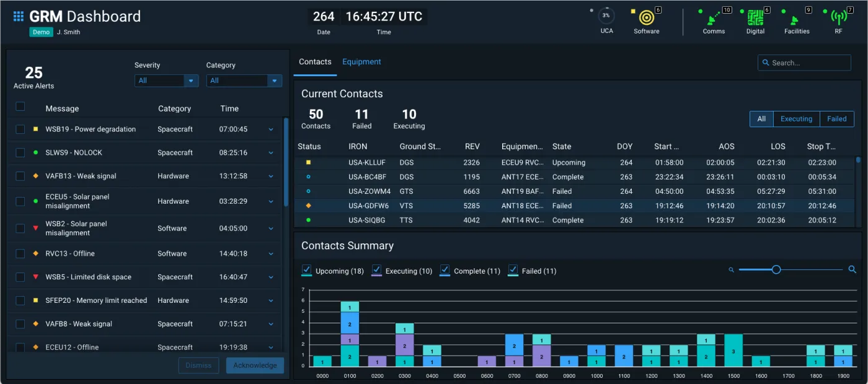The width and height of the screenshot is (868, 384).
Task: Disable the Failed (11) summary filter
Action: pyautogui.click(x=513, y=271)
